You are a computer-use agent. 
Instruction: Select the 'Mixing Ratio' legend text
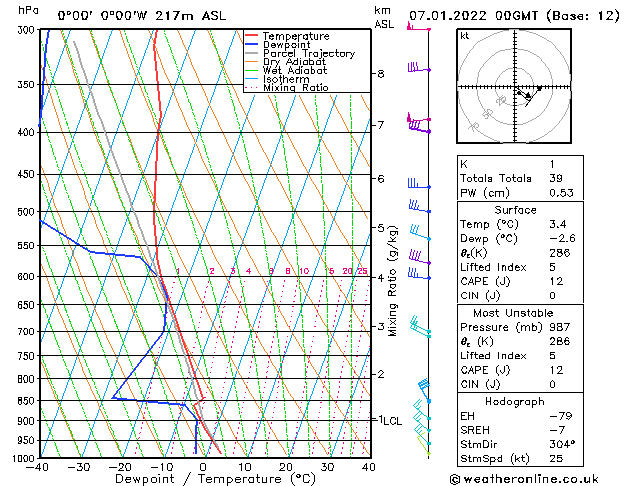tap(296, 87)
